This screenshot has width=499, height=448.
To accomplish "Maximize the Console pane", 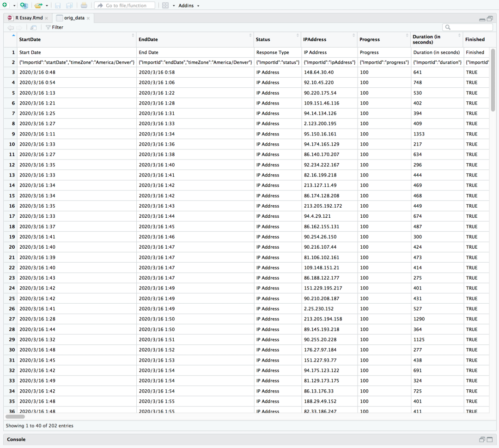I will point(490,439).
